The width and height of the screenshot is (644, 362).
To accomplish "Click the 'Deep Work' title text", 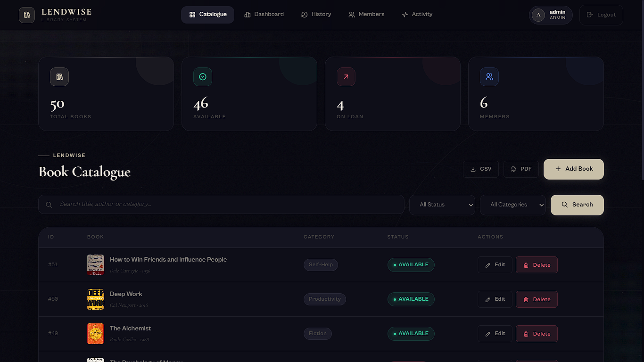I will click(x=126, y=294).
